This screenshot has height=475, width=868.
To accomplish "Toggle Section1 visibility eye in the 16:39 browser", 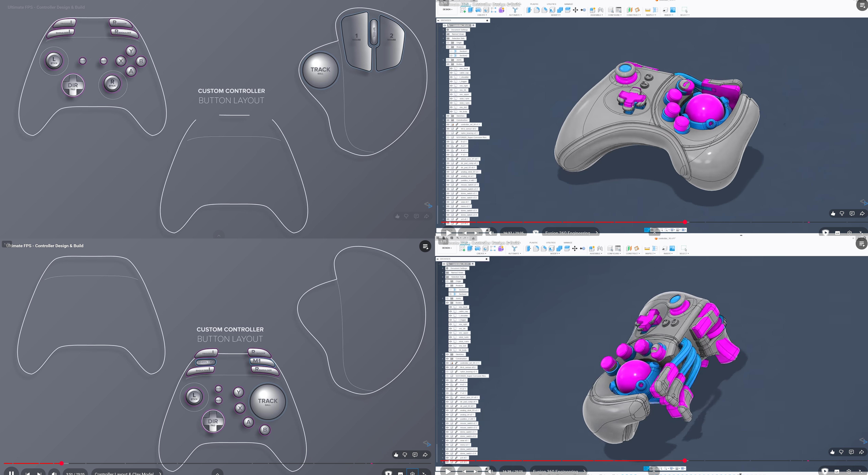I will pyautogui.click(x=451, y=290).
